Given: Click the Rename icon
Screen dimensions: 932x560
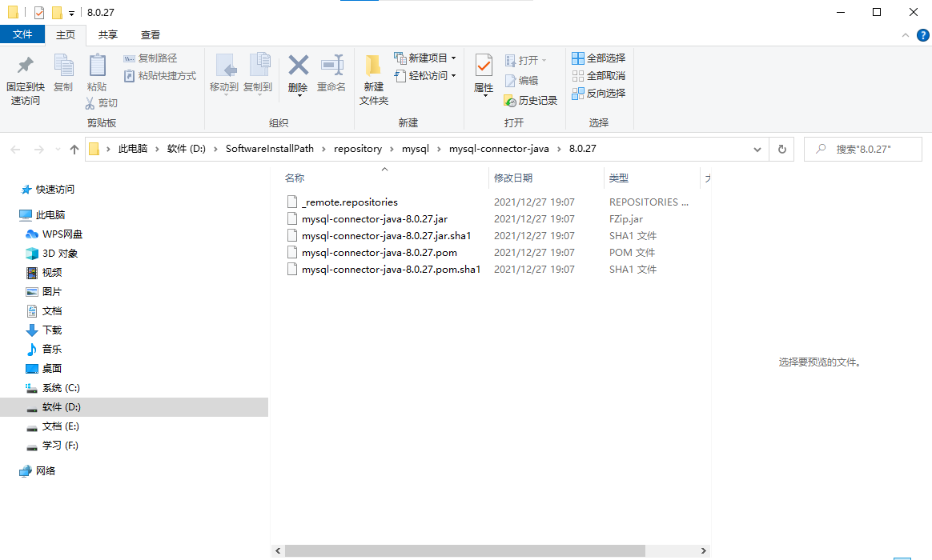Looking at the screenshot, I should 331,66.
